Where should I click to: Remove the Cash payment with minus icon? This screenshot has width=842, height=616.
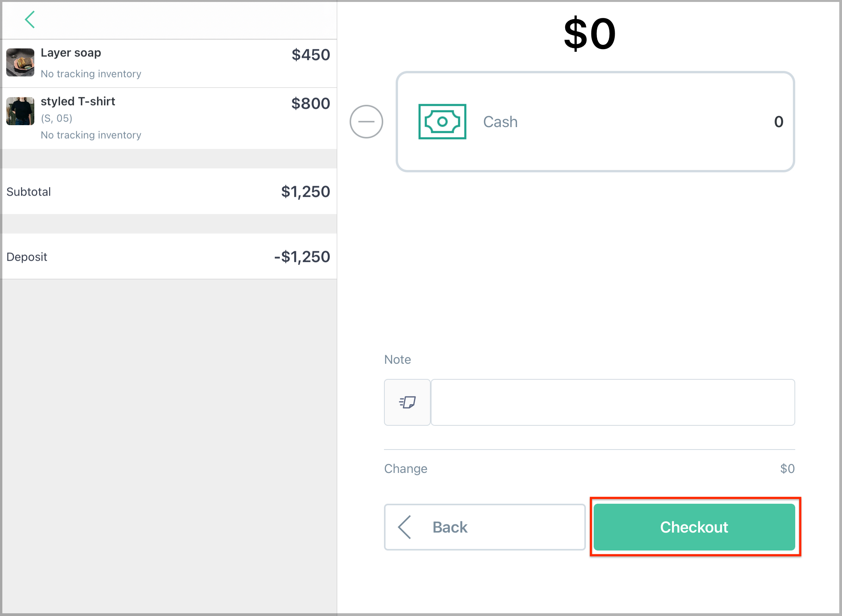click(366, 122)
